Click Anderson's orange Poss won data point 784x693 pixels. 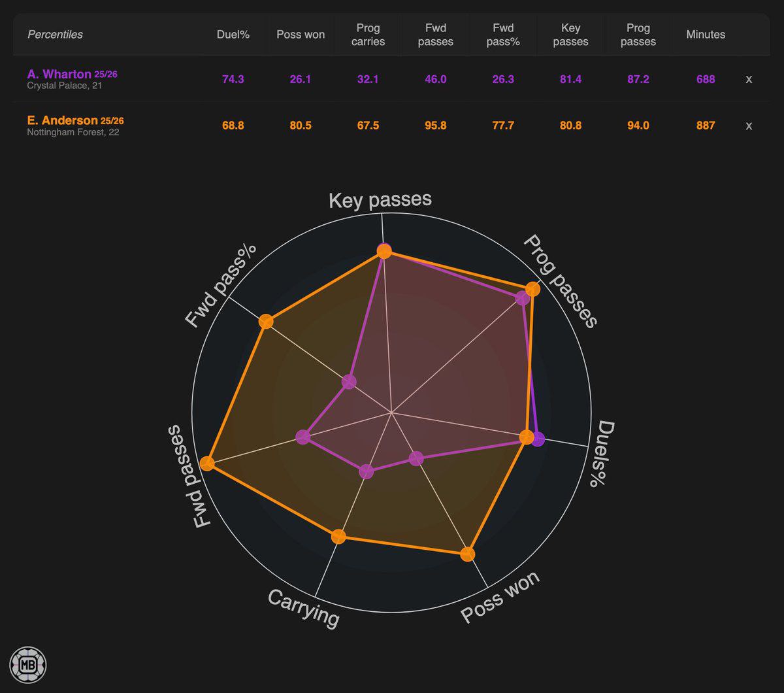coord(467,554)
